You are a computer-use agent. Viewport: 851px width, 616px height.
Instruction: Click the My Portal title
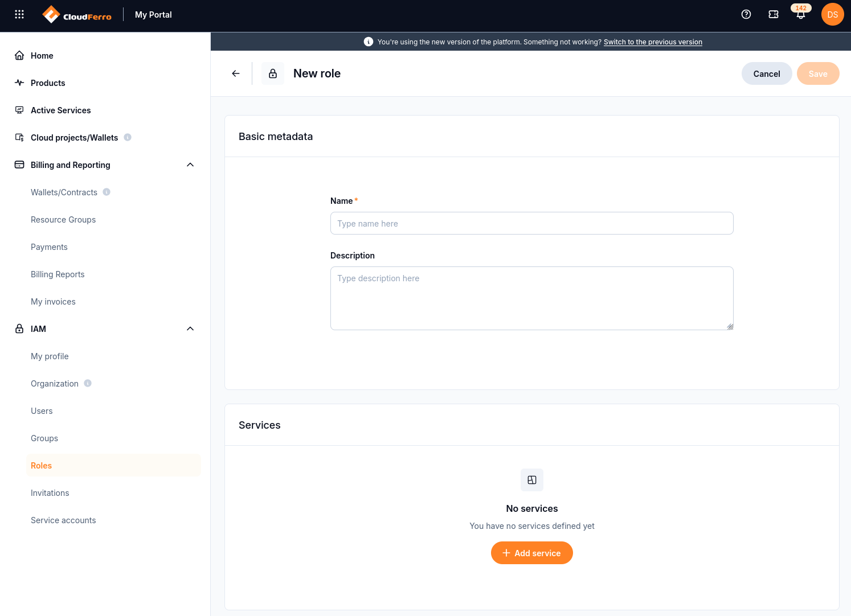click(153, 15)
